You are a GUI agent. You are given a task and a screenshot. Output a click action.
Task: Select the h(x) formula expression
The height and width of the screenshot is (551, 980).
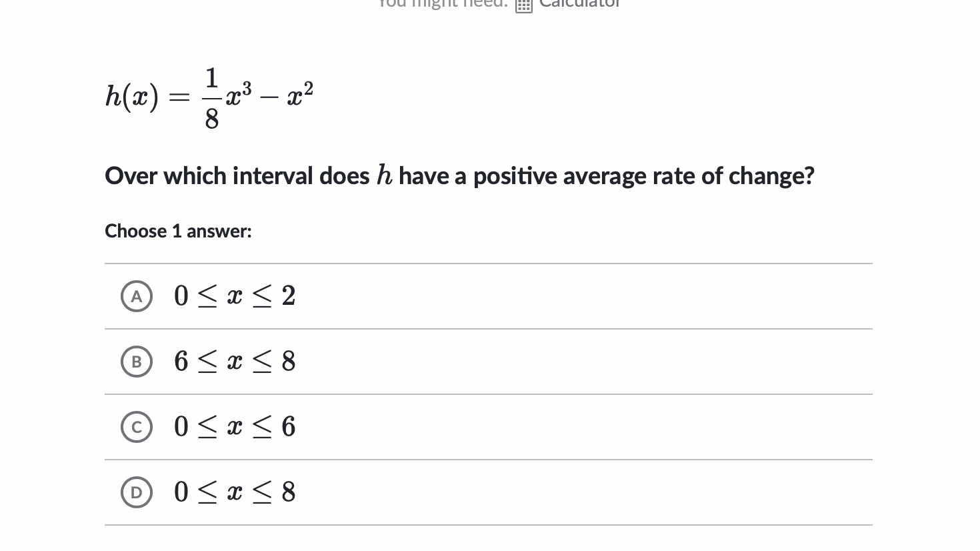[208, 97]
